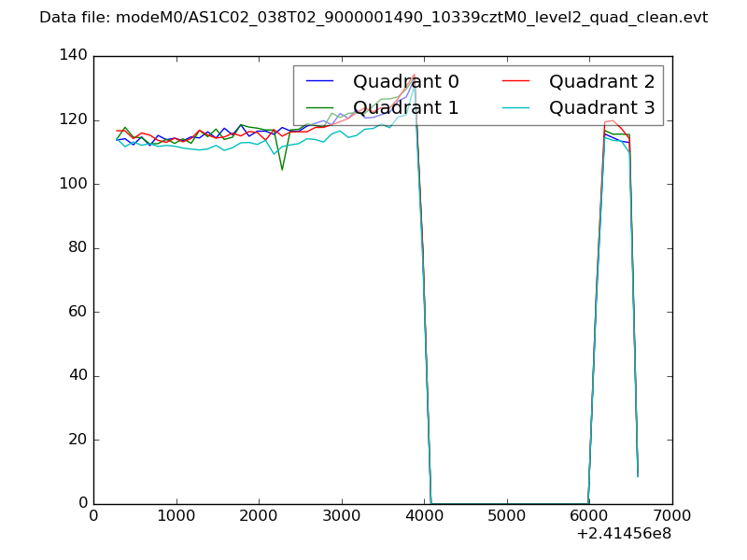This screenshot has width=747, height=560.
Task: Click the blue Quadrant 0 legend line
Action: [x=322, y=82]
